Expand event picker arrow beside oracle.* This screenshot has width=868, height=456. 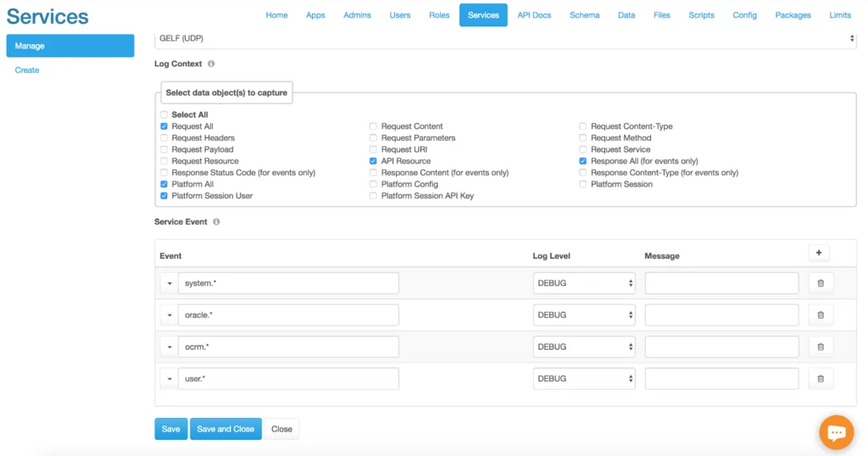pos(169,315)
